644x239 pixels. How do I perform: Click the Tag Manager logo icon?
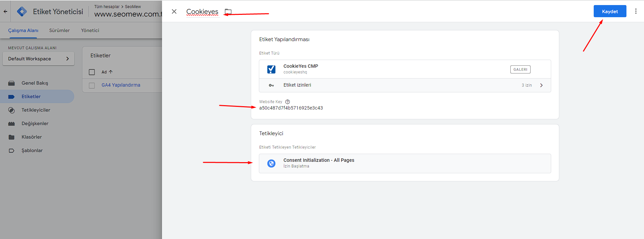pyautogui.click(x=22, y=11)
